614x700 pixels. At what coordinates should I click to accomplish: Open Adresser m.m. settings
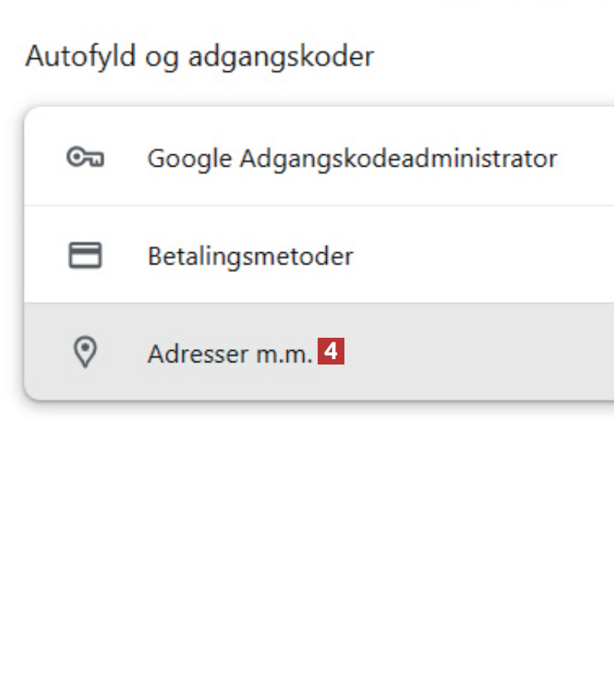[x=229, y=353]
